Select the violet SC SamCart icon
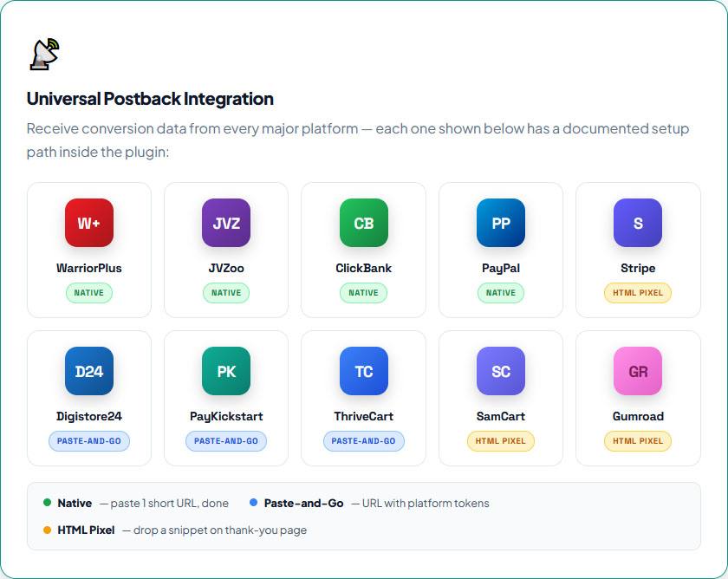The height and width of the screenshot is (579, 728). click(x=501, y=371)
